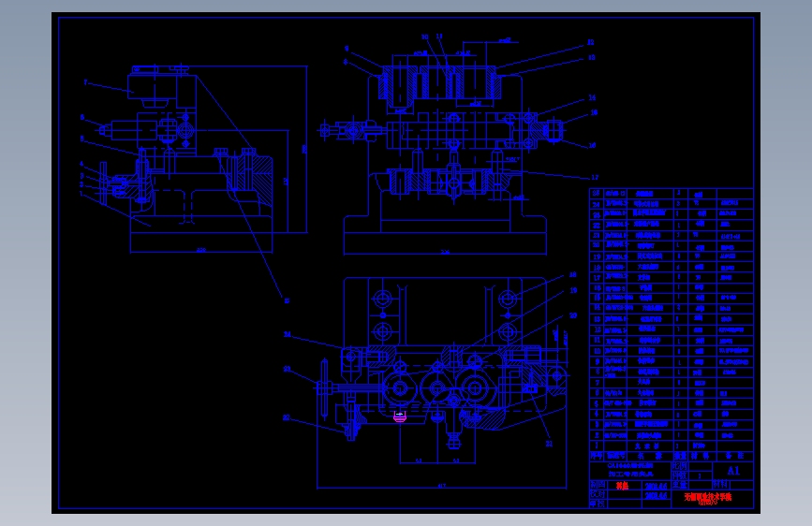812x526 pixels.
Task: Click callout number 23 left of the plan view
Action: pos(287,369)
